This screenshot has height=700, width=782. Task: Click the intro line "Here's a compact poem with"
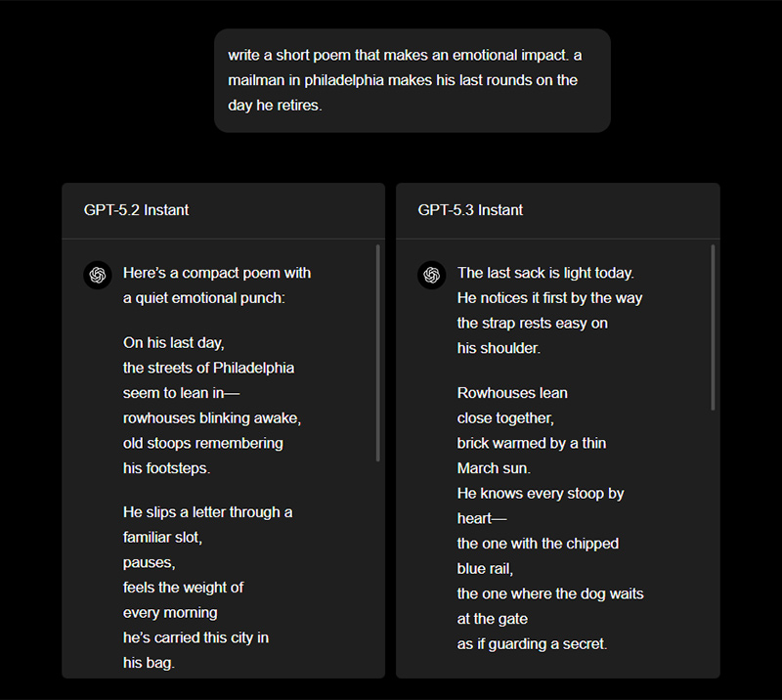pos(217,273)
